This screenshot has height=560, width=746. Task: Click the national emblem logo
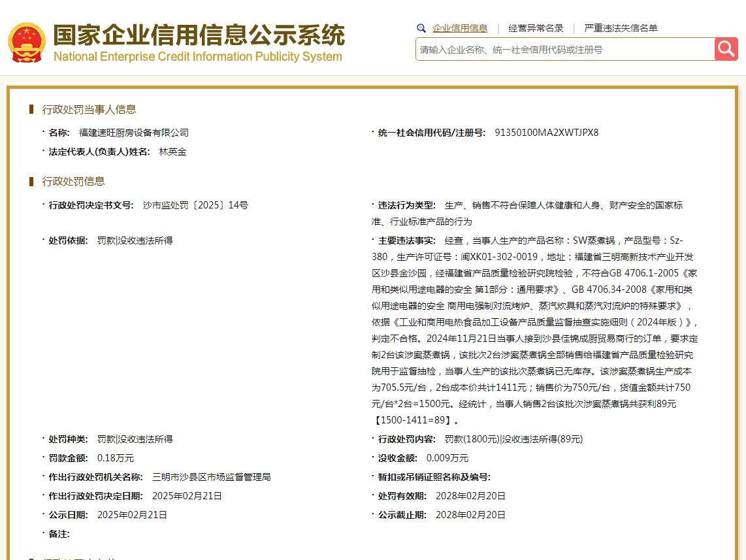point(27,42)
